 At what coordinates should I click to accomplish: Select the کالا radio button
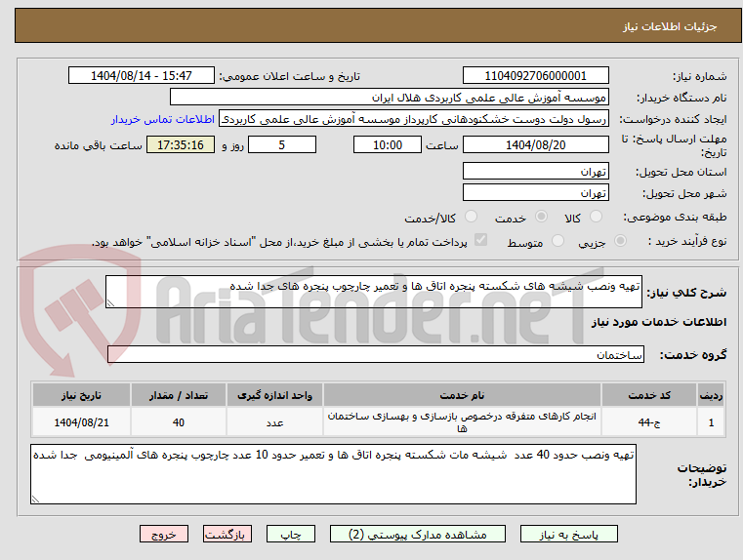596,217
